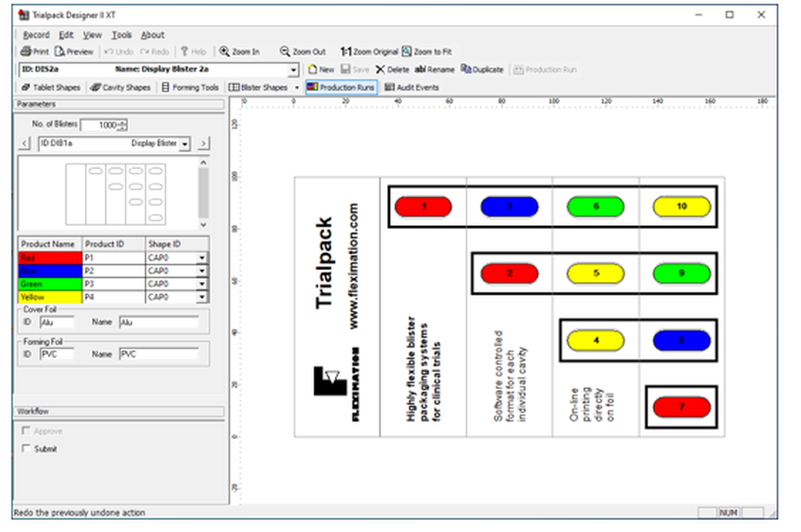Open the Edit menu

pos(66,34)
